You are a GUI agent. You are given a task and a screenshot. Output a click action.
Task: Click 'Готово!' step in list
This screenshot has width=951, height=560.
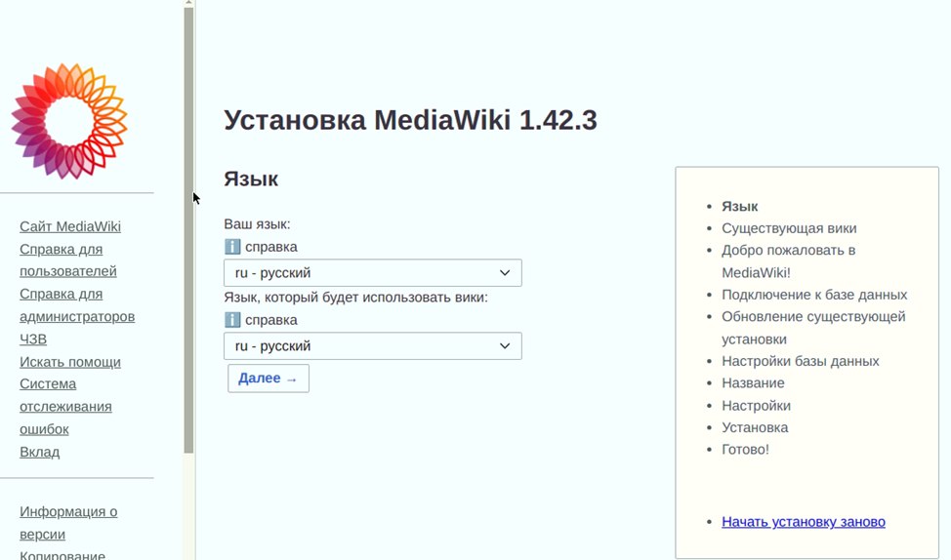[x=745, y=449]
